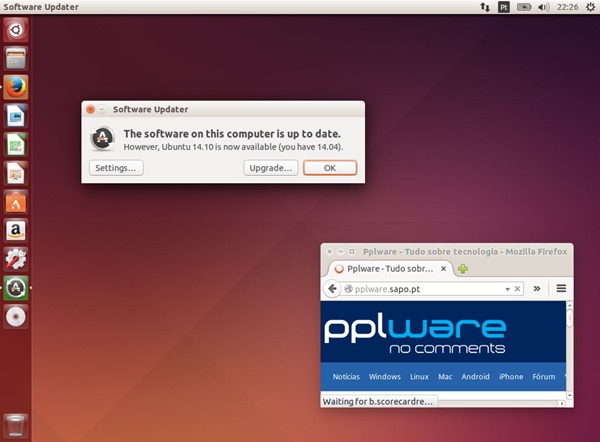The height and width of the screenshot is (442, 600).
Task: Open new tab with Firefox plus icon
Action: 463,269
